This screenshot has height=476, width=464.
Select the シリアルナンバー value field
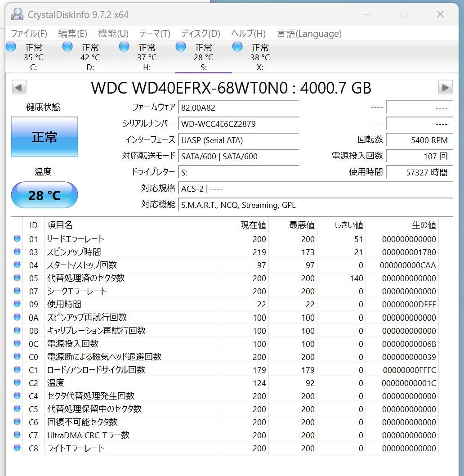coord(238,124)
